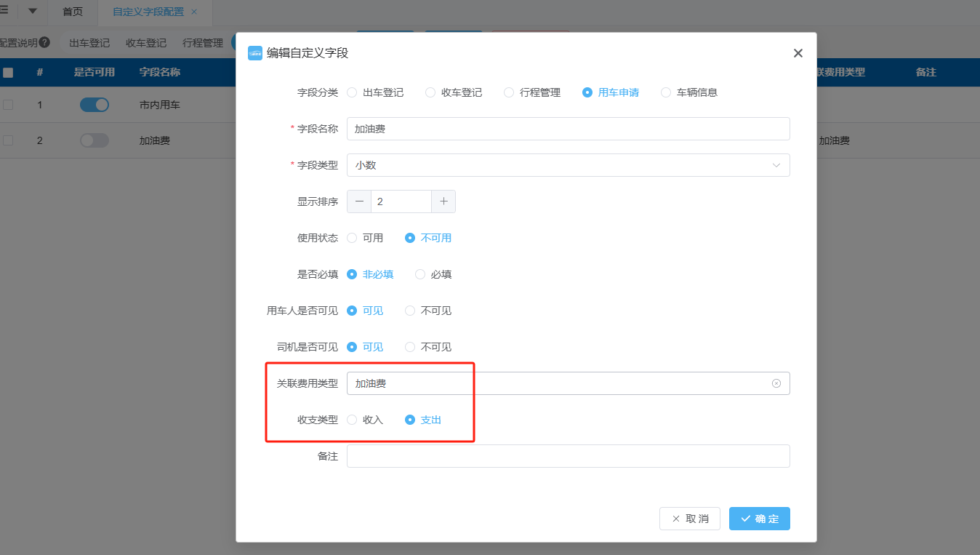The height and width of the screenshot is (555, 980).
Task: Click the hamburger menu icon at top left
Action: (4, 11)
